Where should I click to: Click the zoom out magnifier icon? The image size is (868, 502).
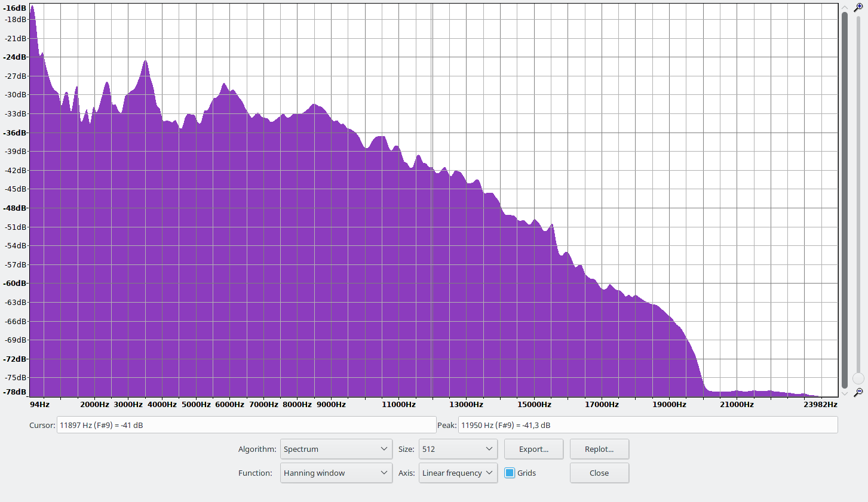[x=858, y=392]
